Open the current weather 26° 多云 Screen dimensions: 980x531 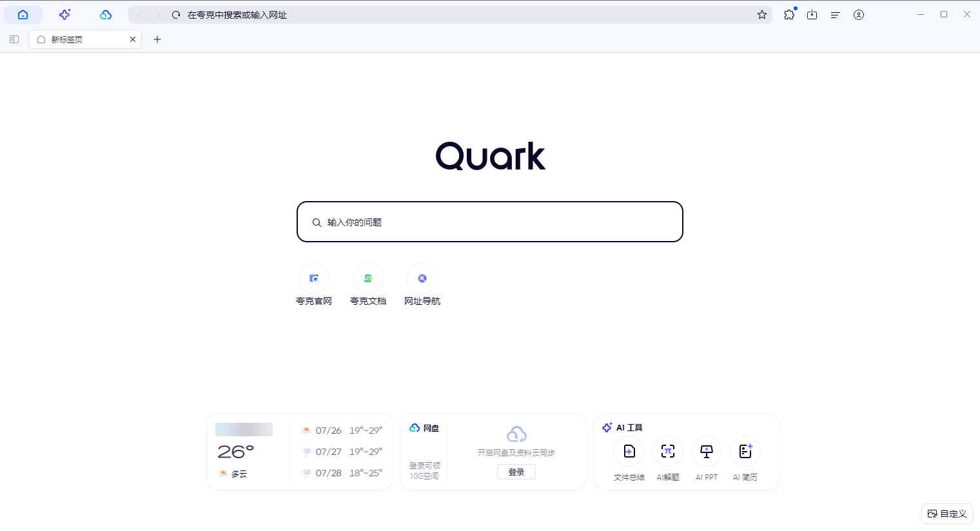pyautogui.click(x=236, y=460)
